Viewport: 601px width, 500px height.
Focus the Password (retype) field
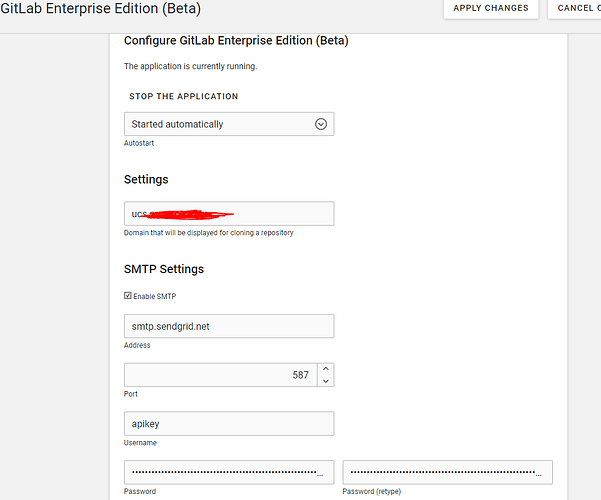(x=447, y=472)
